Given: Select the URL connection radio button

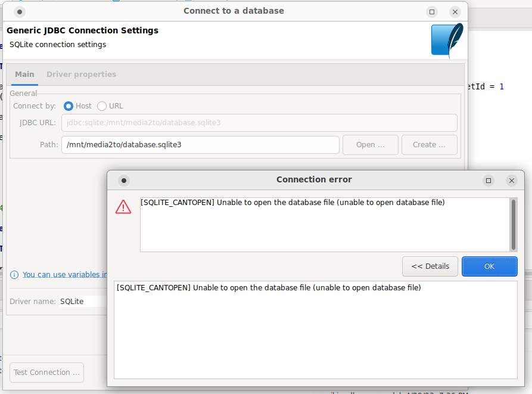Looking at the screenshot, I should [101, 106].
